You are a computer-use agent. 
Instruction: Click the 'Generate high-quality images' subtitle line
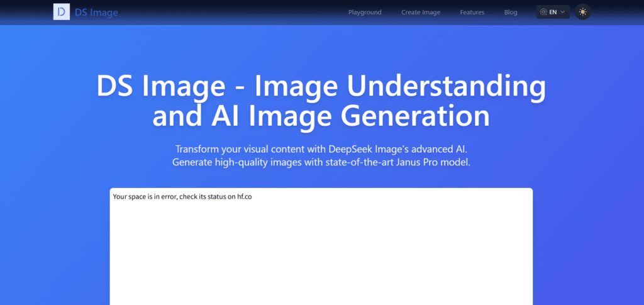321,162
